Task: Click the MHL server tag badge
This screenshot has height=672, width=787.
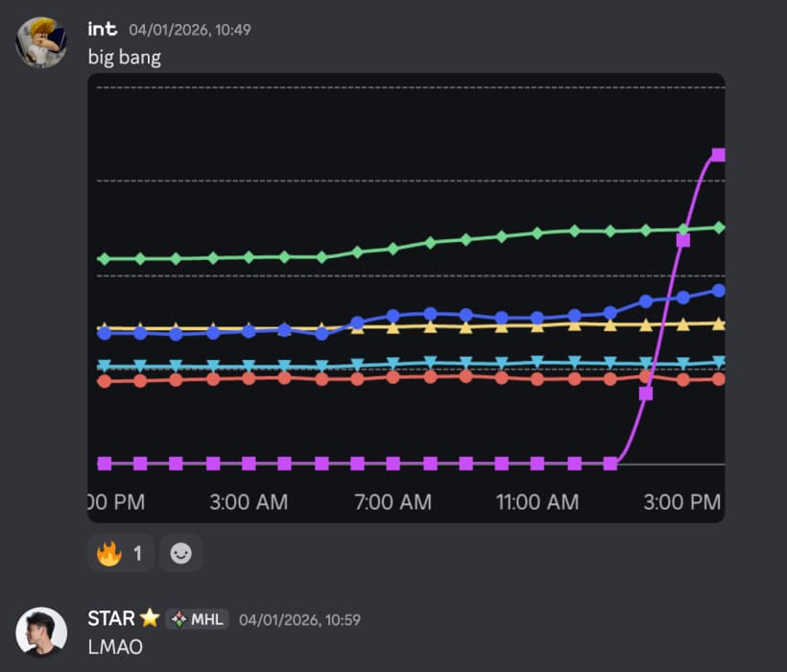Action: coord(197,619)
